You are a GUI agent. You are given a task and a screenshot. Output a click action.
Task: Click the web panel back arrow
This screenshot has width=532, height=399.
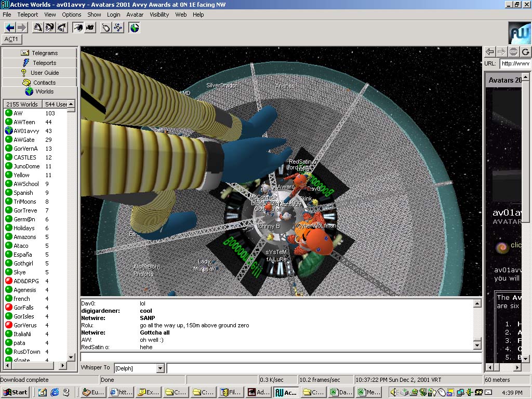coord(490,51)
